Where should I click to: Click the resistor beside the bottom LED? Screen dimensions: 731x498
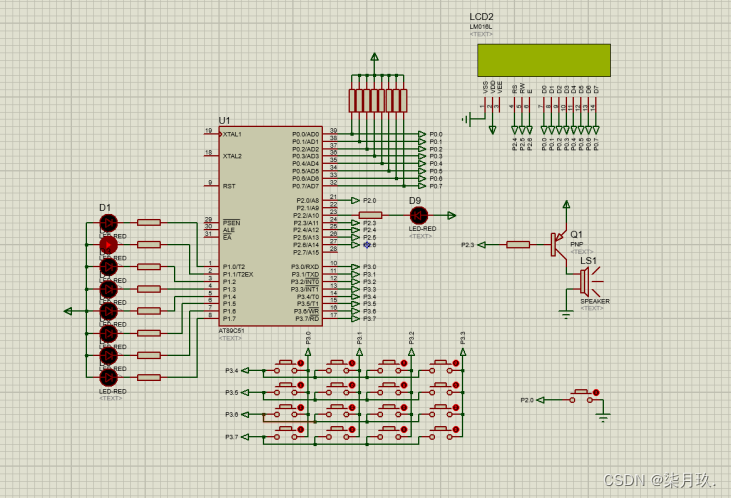(x=149, y=377)
